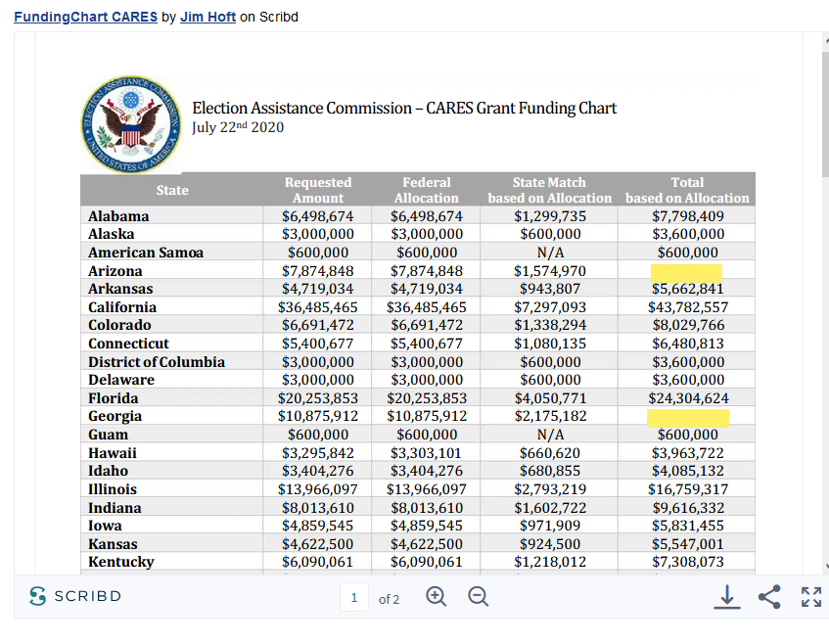Click Iowa's total '$5,831,455'

[688, 527]
